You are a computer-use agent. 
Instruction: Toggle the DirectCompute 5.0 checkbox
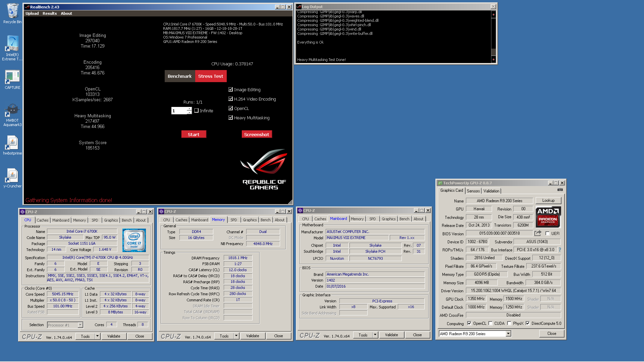pos(528,323)
